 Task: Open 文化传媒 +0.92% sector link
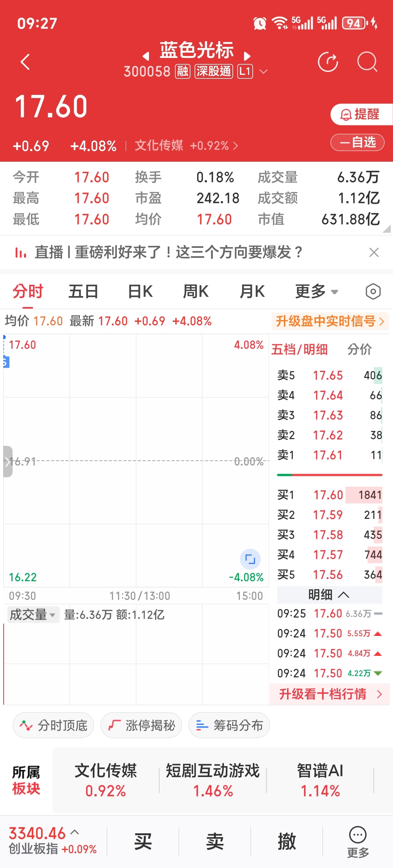[187, 146]
